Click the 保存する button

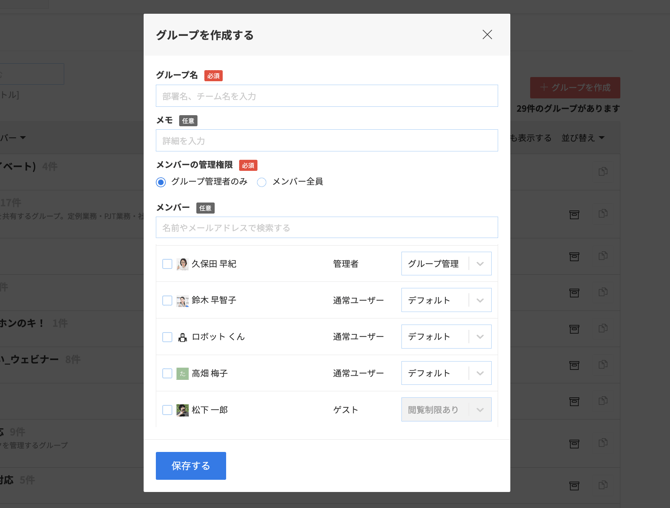point(191,466)
